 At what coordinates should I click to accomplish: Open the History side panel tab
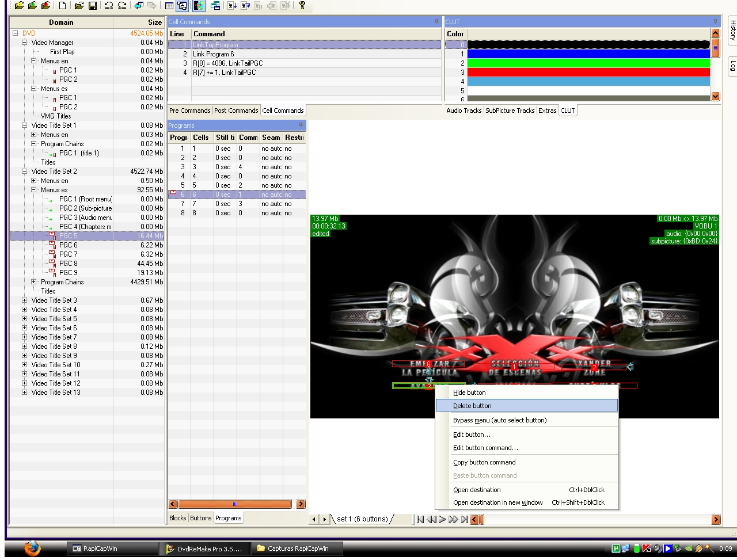tap(732, 29)
